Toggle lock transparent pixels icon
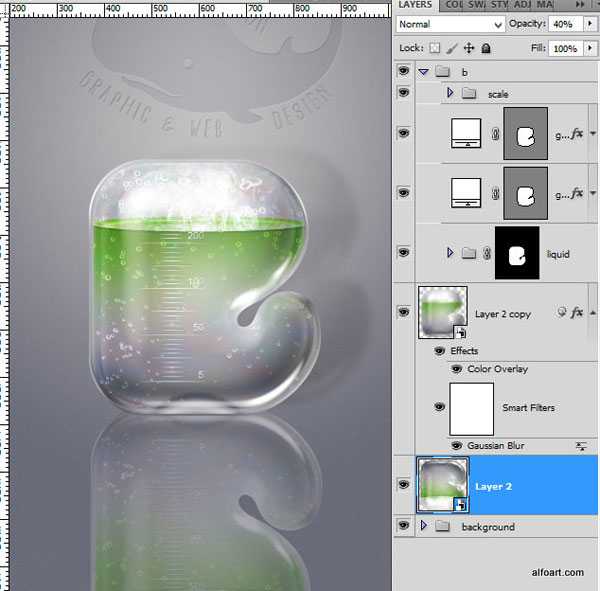 coord(434,48)
